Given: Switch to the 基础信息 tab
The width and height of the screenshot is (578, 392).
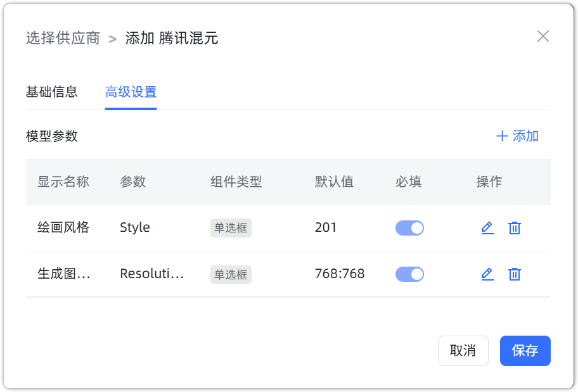Looking at the screenshot, I should click(51, 91).
